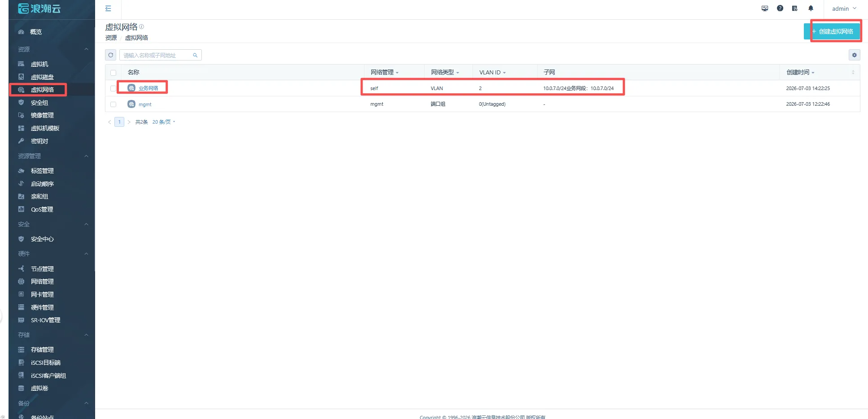Image resolution: width=868 pixels, height=419 pixels.
Task: Click 创建虚拟网络 button
Action: [832, 31]
